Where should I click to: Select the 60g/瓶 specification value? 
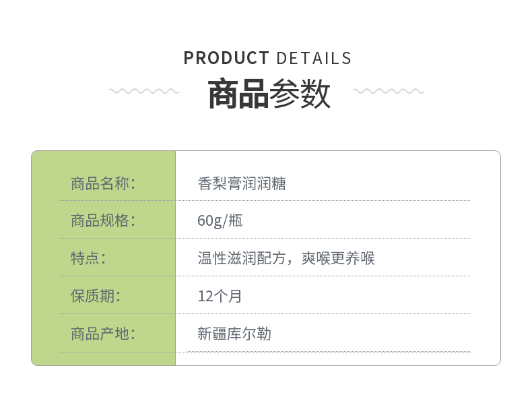tap(220, 220)
